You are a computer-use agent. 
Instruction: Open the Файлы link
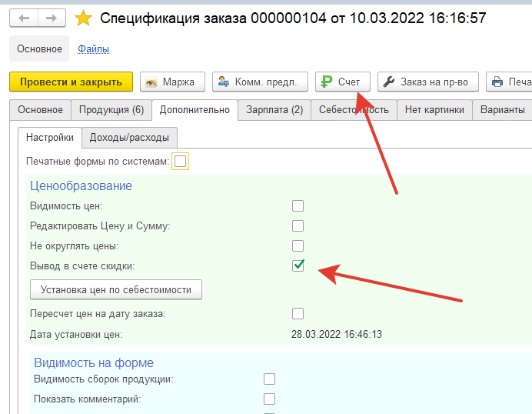point(94,49)
